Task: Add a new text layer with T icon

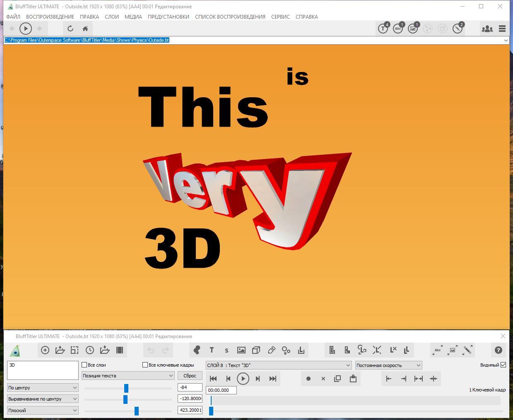Action: [212, 350]
